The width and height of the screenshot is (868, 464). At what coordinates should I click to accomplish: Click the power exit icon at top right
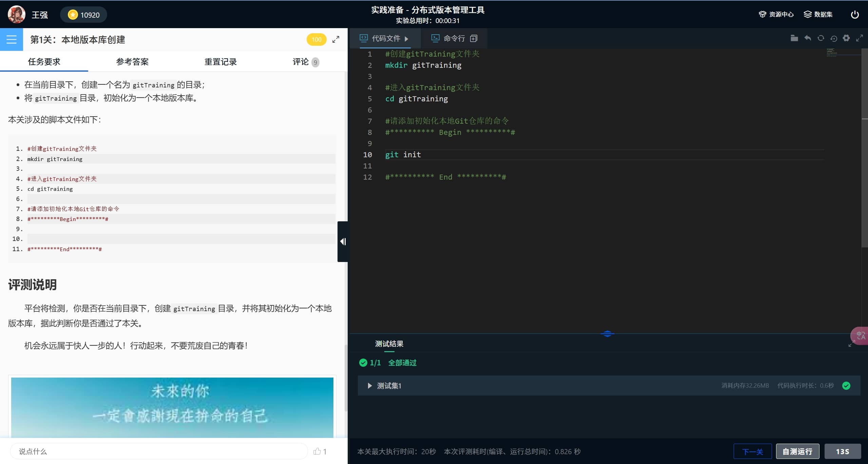[x=855, y=15]
